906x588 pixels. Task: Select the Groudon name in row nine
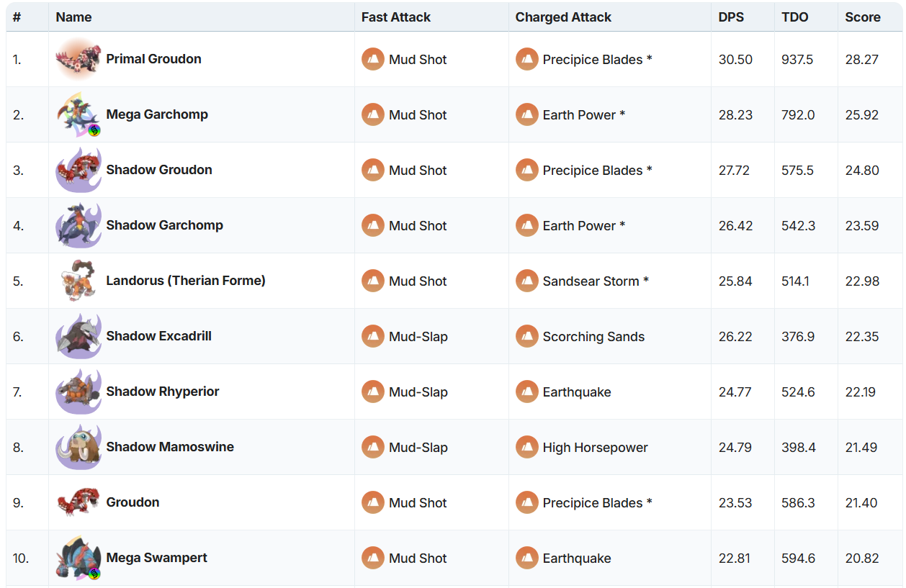[133, 502]
